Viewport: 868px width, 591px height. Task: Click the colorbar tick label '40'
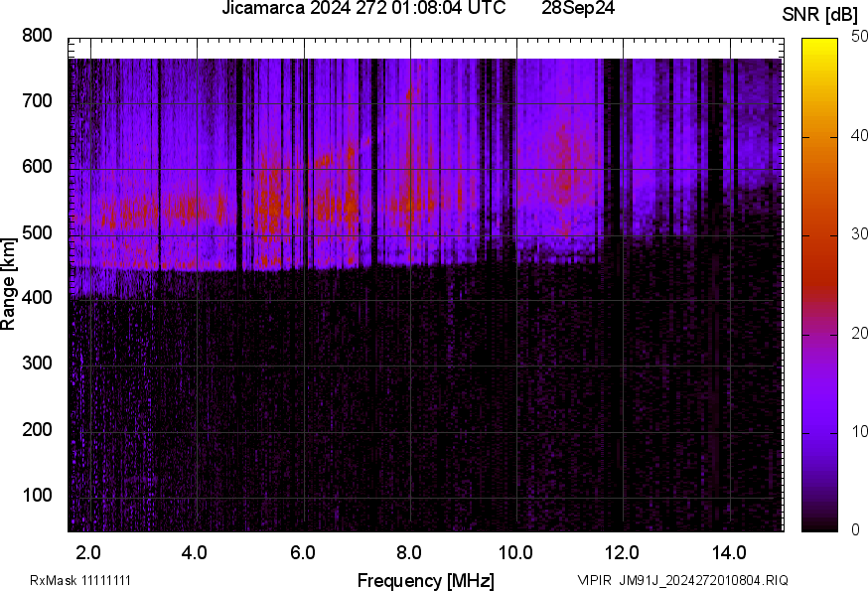tap(860, 136)
